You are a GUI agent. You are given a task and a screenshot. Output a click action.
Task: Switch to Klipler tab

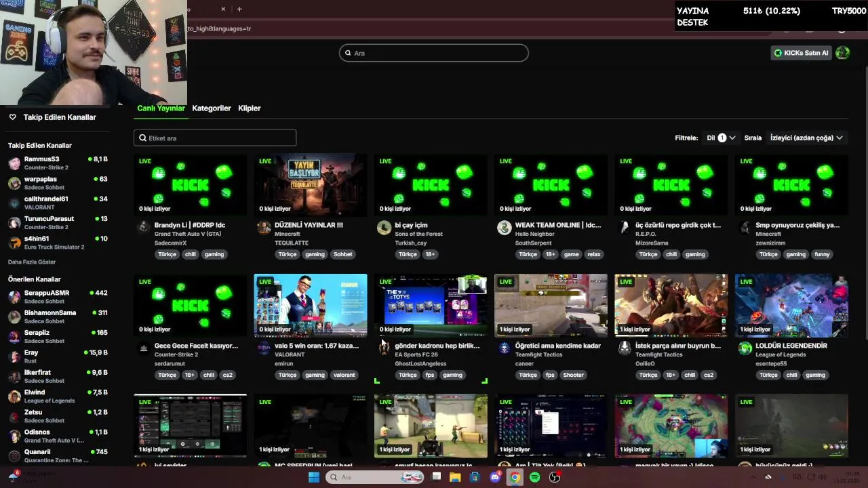click(250, 108)
